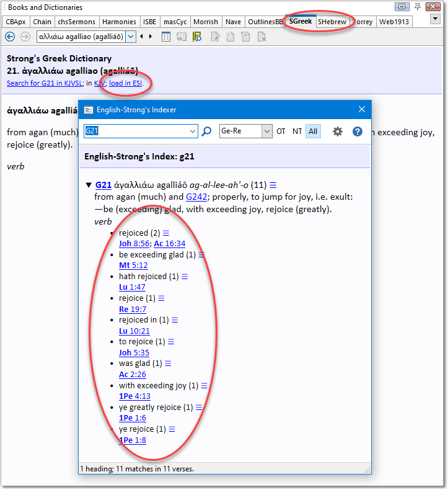Follow the G242 cross-reference link

click(196, 197)
